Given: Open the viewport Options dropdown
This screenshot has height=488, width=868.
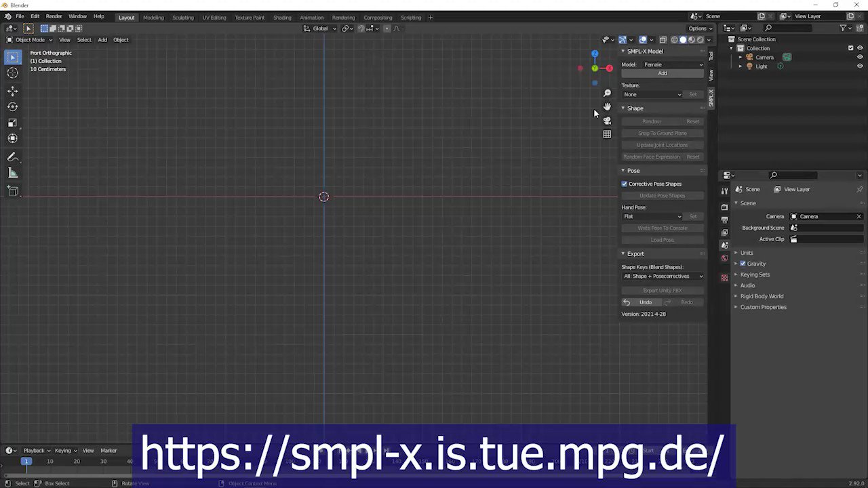Looking at the screenshot, I should tap(700, 28).
